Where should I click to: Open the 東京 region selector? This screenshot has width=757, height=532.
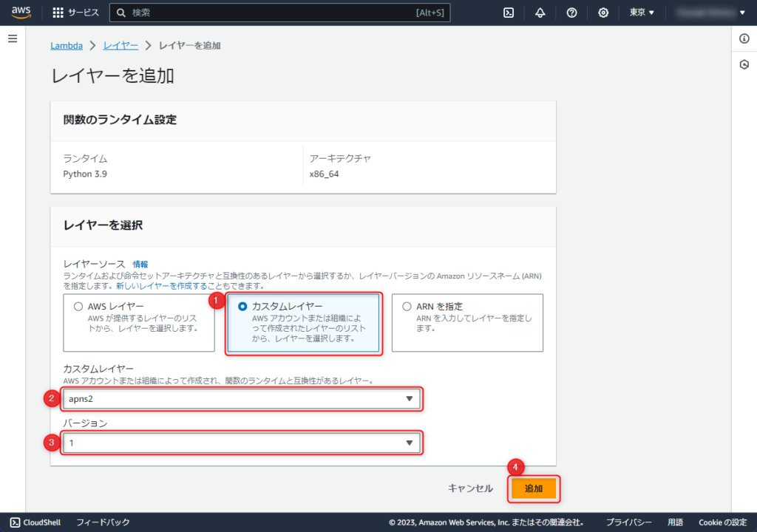pyautogui.click(x=642, y=13)
